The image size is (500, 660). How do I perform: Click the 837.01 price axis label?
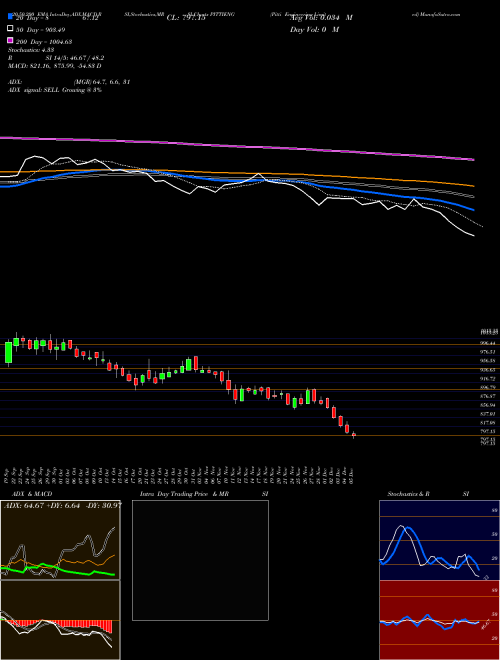(487, 414)
